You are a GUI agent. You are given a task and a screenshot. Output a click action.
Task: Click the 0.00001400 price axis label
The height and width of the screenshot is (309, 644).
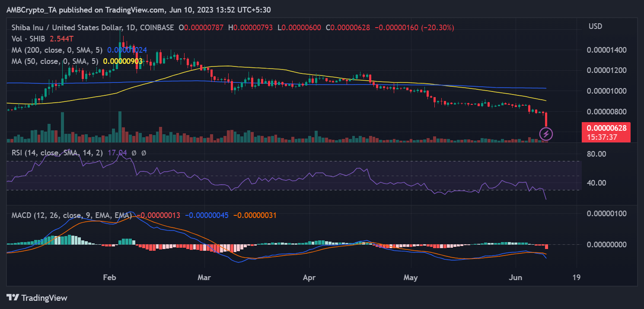[606, 50]
